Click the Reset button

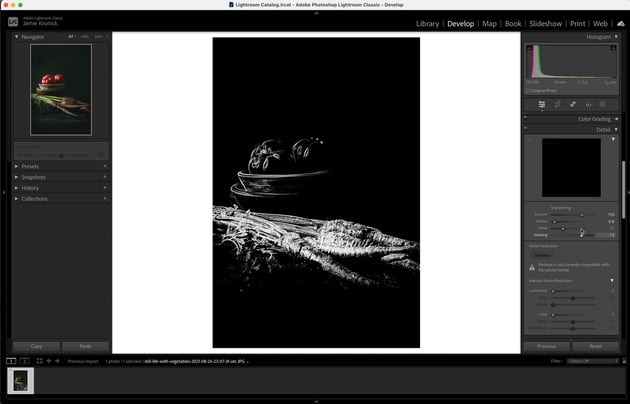[x=595, y=346]
